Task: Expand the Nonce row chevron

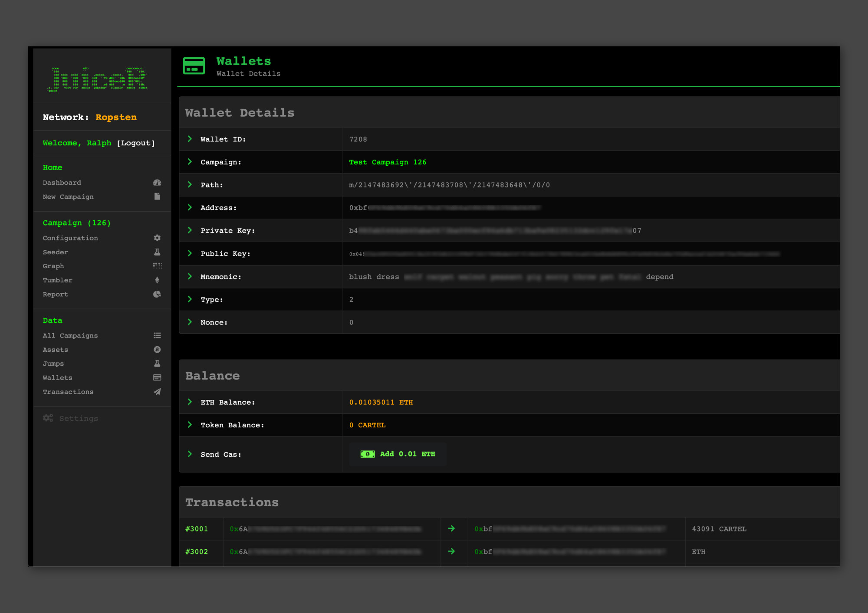Action: pos(190,322)
